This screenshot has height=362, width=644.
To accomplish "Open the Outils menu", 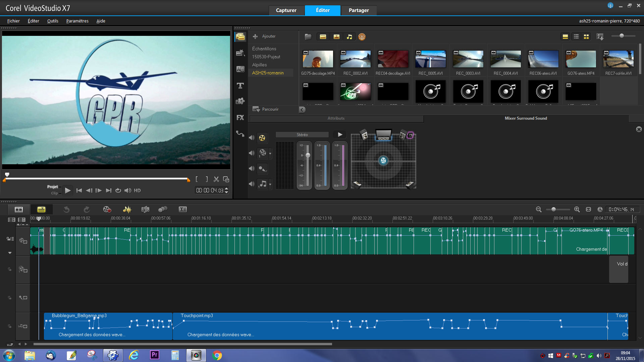I will click(x=53, y=21).
